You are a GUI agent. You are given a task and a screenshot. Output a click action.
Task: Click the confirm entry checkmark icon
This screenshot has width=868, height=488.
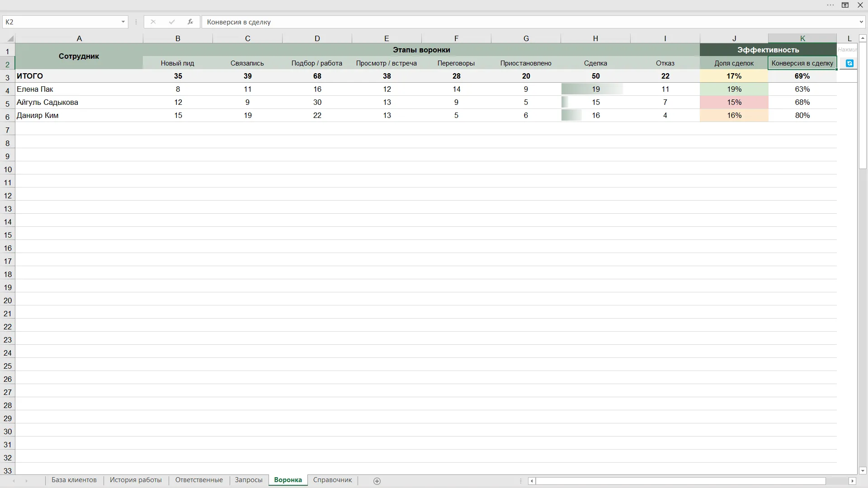coord(172,22)
